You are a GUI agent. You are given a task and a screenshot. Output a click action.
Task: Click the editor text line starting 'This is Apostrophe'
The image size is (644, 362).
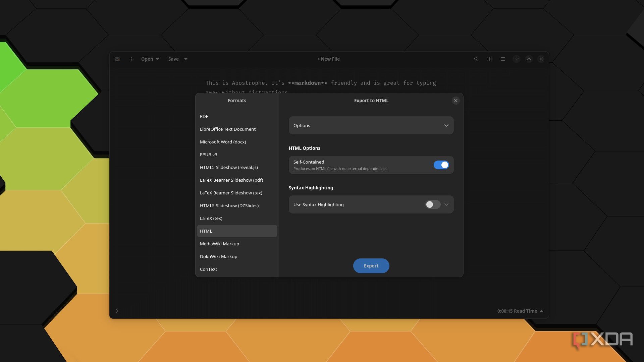pos(321,83)
